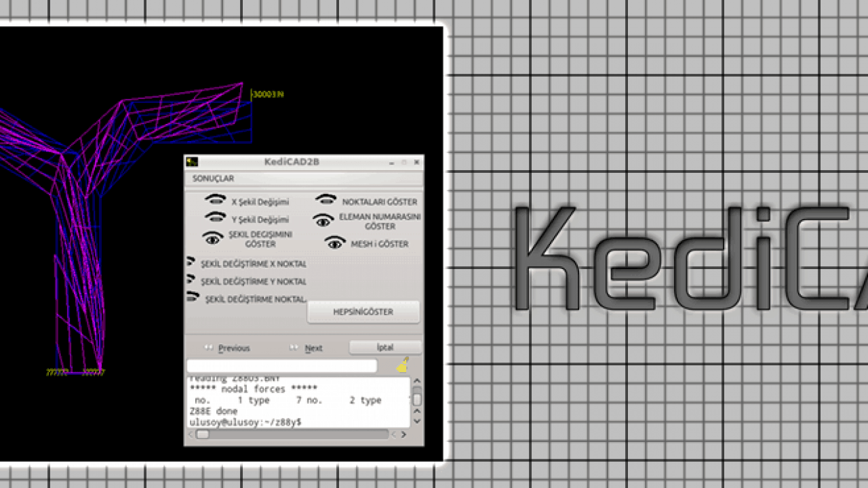Click the horizontal scrollbar thumb
This screenshot has width=868, height=488.
pos(202,434)
